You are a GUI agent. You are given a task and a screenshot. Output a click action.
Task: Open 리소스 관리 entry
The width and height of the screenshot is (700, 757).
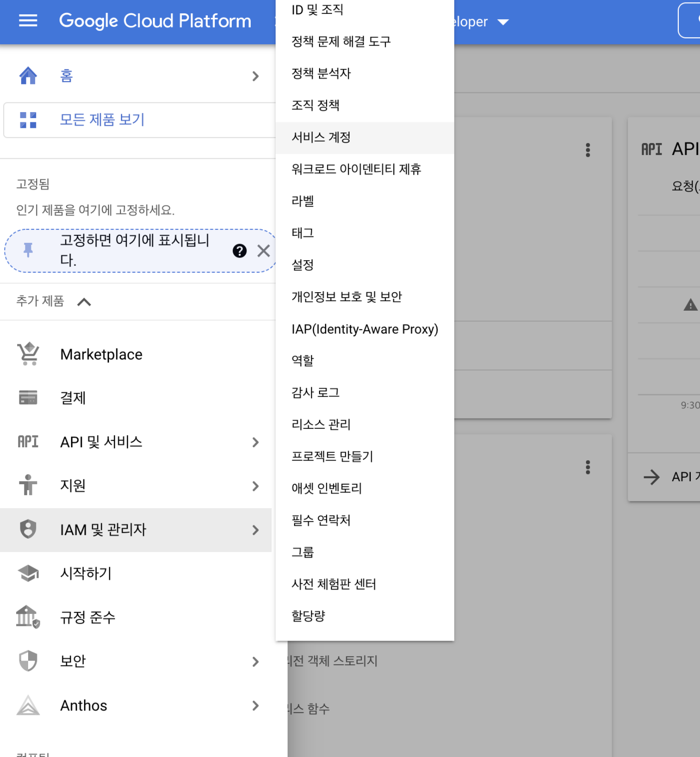click(365, 425)
